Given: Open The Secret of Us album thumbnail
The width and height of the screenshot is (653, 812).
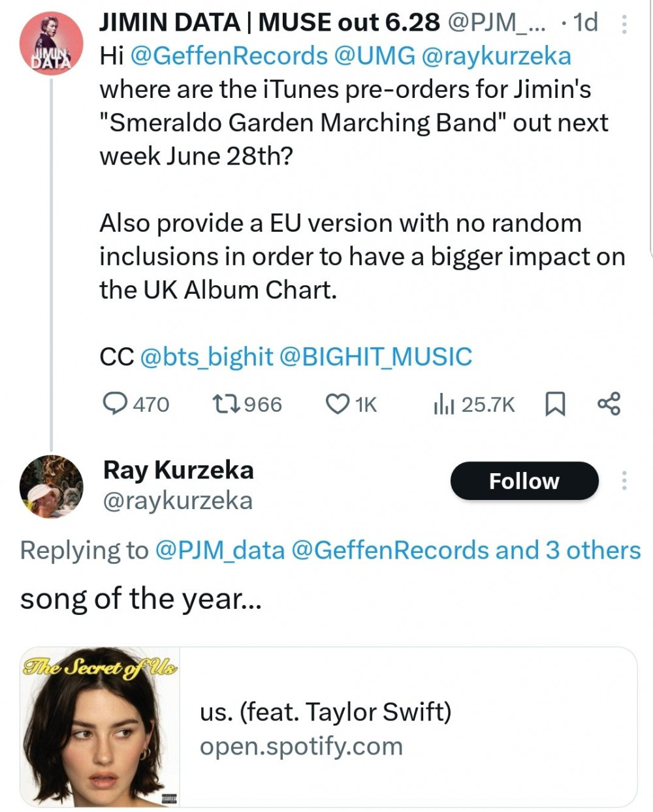Looking at the screenshot, I should pos(100,726).
